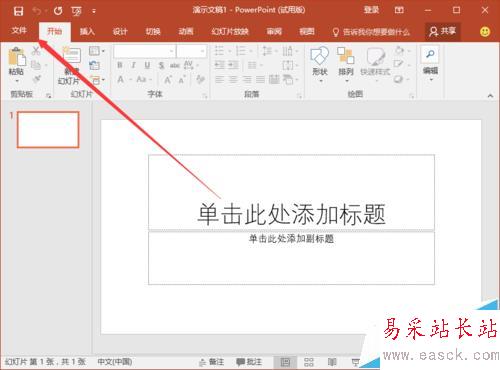Image resolution: width=500 pixels, height=370 pixels.
Task: Click the Clear All Formatting icon
Action: 200,80
